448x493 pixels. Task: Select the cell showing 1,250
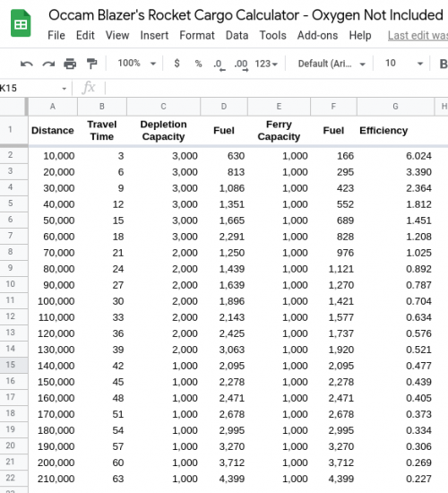(224, 253)
